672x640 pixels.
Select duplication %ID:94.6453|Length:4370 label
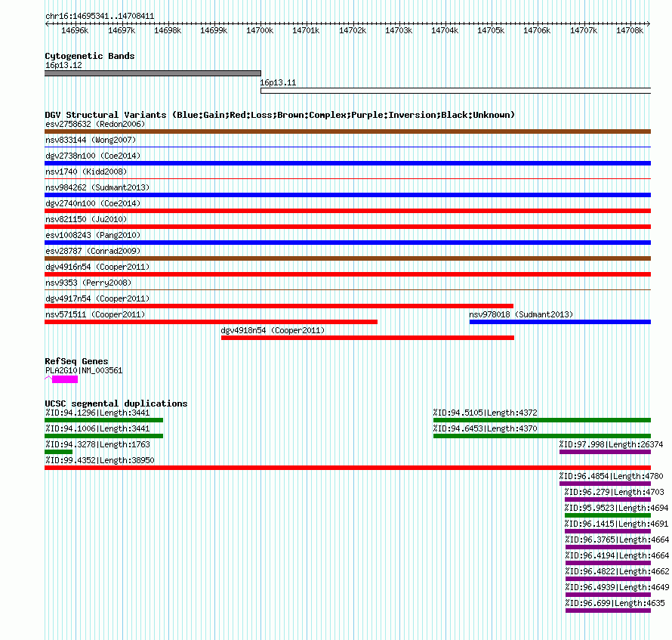[486, 428]
